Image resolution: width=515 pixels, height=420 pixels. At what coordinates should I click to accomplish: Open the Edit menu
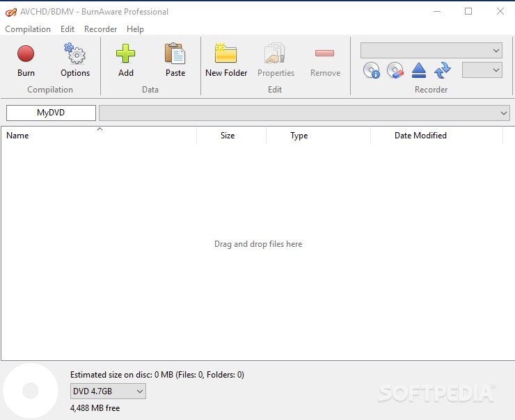pyautogui.click(x=68, y=29)
